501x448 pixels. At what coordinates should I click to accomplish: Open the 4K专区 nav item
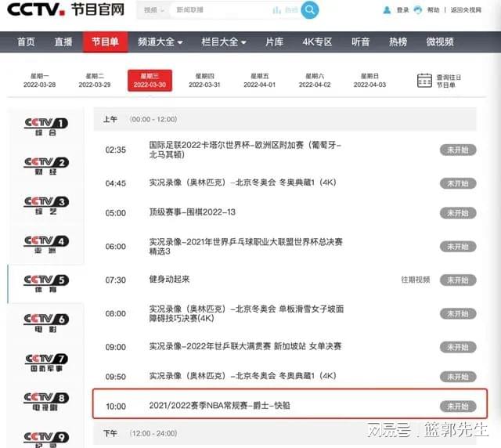(317, 42)
